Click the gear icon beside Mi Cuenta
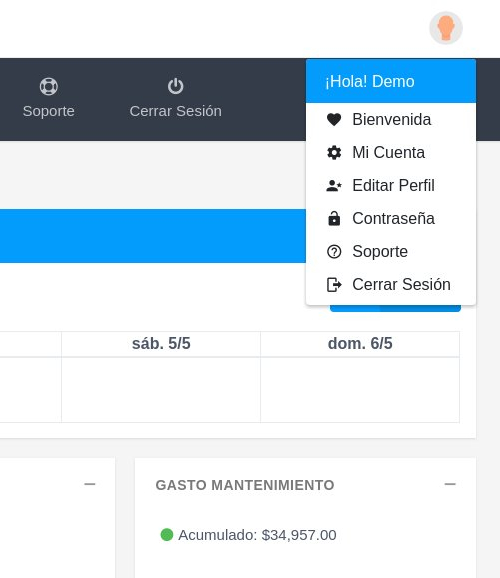 point(334,153)
